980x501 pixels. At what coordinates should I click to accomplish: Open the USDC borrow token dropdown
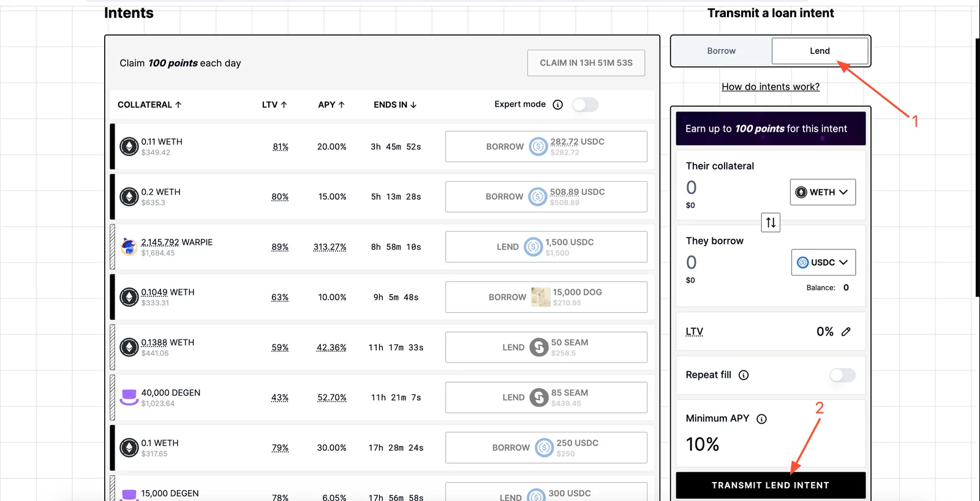pyautogui.click(x=823, y=262)
